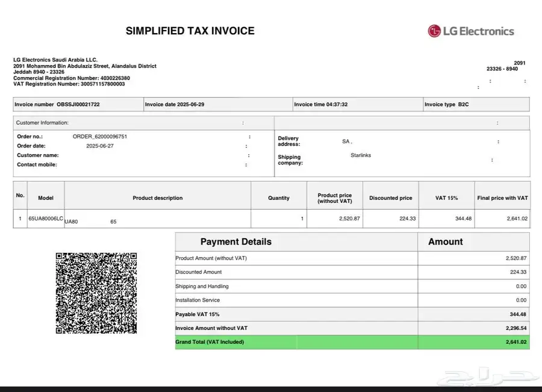Viewport: 542px width, 392px height.
Task: Click the Delivery address label
Action: tap(289, 141)
